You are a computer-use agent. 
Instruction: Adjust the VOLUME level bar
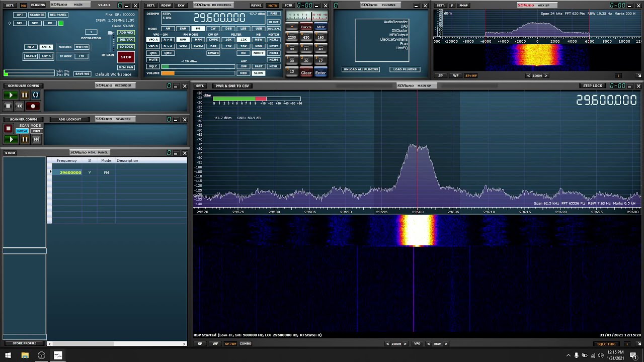[x=198, y=73]
